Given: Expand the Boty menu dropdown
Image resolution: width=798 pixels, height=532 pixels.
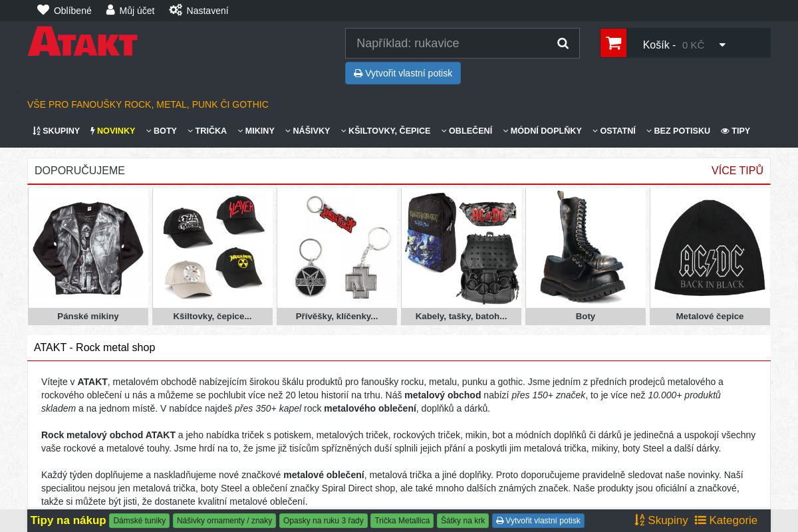Looking at the screenshot, I should click(162, 131).
